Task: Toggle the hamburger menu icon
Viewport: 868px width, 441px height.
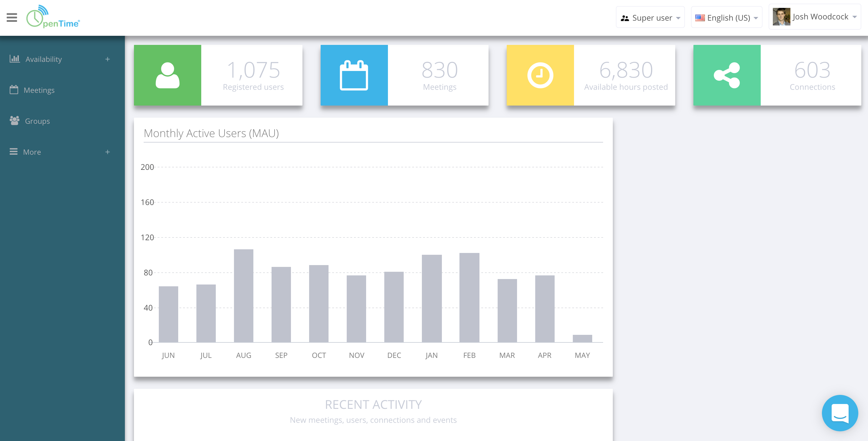Action: 12,18
